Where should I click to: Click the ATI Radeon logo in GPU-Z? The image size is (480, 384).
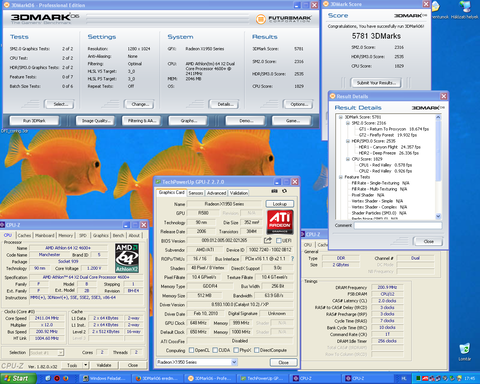pyautogui.click(x=280, y=222)
